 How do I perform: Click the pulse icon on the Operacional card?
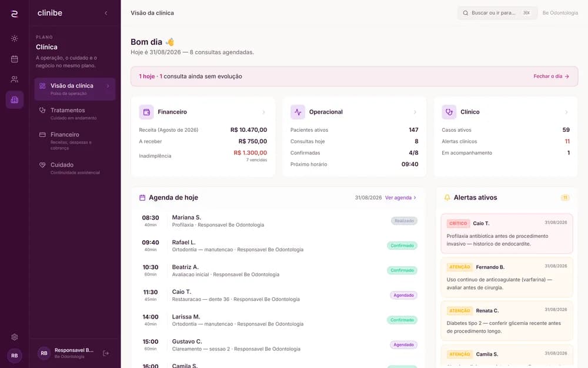[298, 112]
